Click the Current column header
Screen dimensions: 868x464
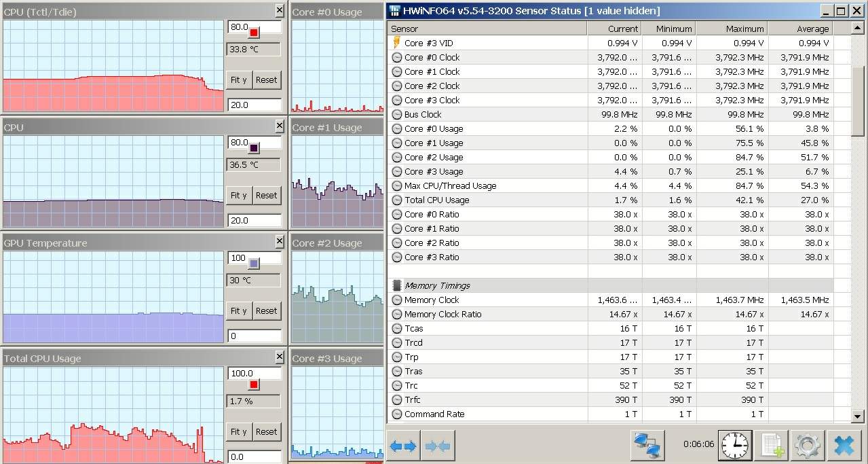(x=615, y=29)
